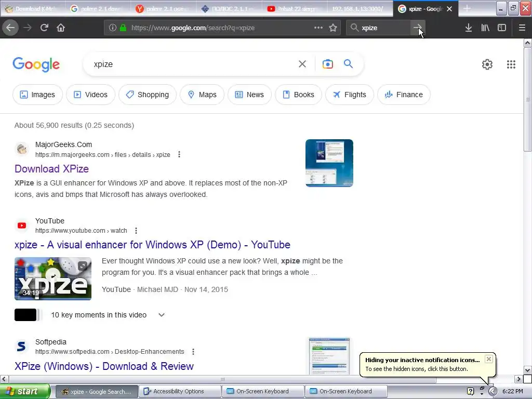Viewport: 532px width, 399px height.
Task: Open the Windows Start menu
Action: click(25, 391)
